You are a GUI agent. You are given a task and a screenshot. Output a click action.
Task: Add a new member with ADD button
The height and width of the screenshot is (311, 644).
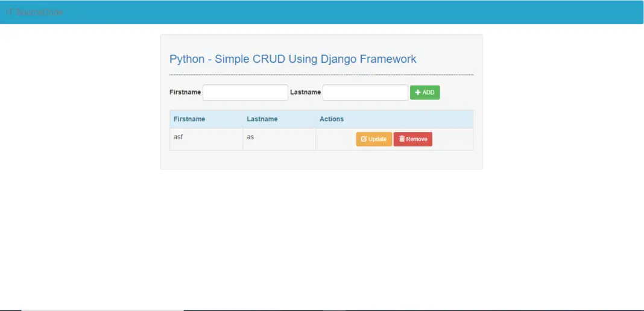pyautogui.click(x=425, y=93)
